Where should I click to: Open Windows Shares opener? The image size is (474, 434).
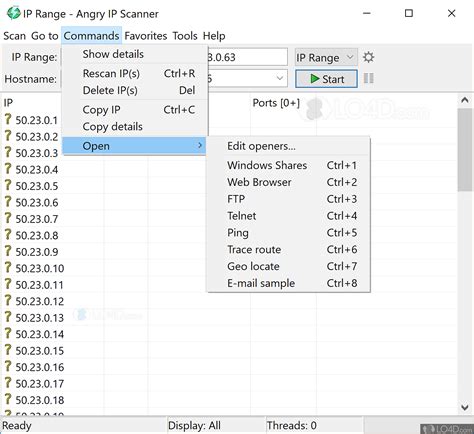coord(289,165)
